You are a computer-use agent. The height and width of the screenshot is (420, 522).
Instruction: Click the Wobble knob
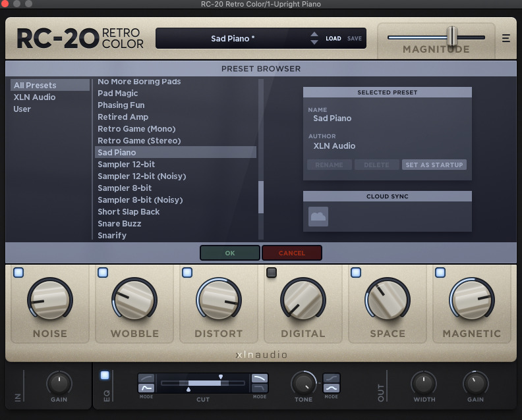click(x=134, y=300)
